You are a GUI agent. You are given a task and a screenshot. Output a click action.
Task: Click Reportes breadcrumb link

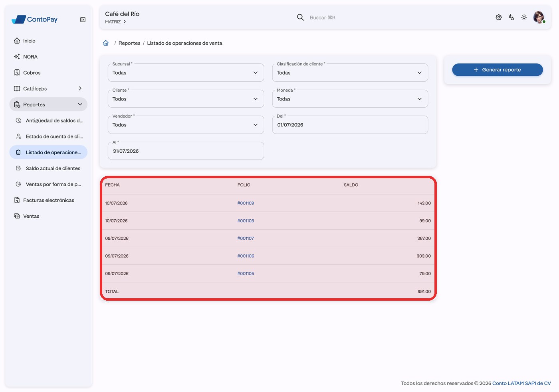(x=129, y=43)
